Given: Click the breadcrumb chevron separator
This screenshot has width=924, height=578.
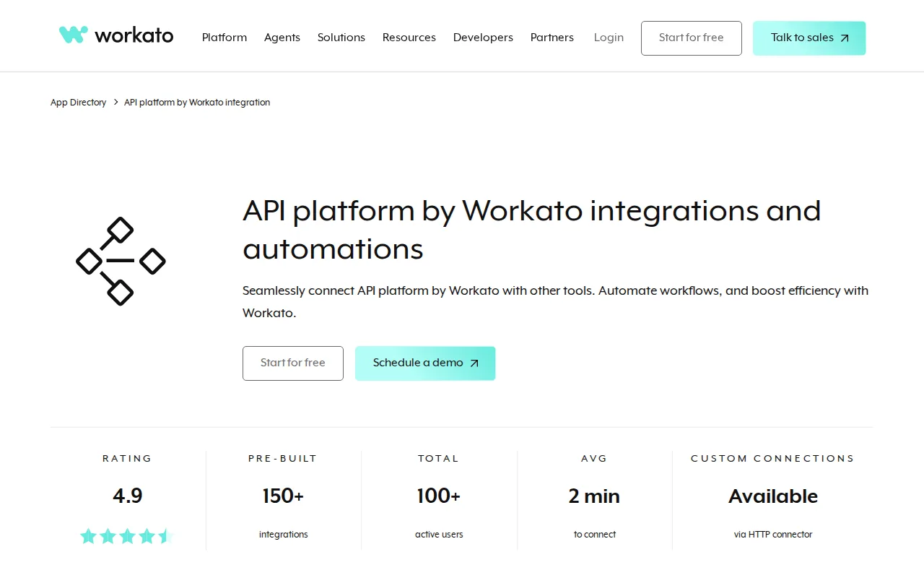Looking at the screenshot, I should pos(115,103).
